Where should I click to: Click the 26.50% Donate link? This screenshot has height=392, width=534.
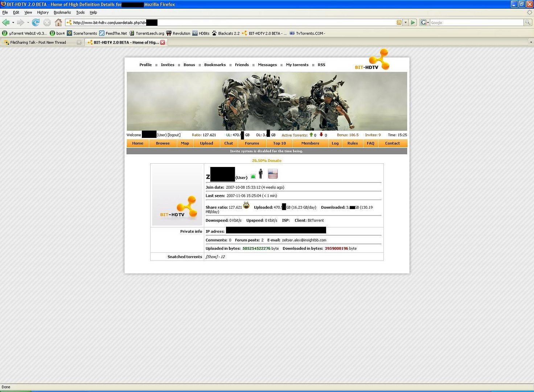tap(267, 160)
